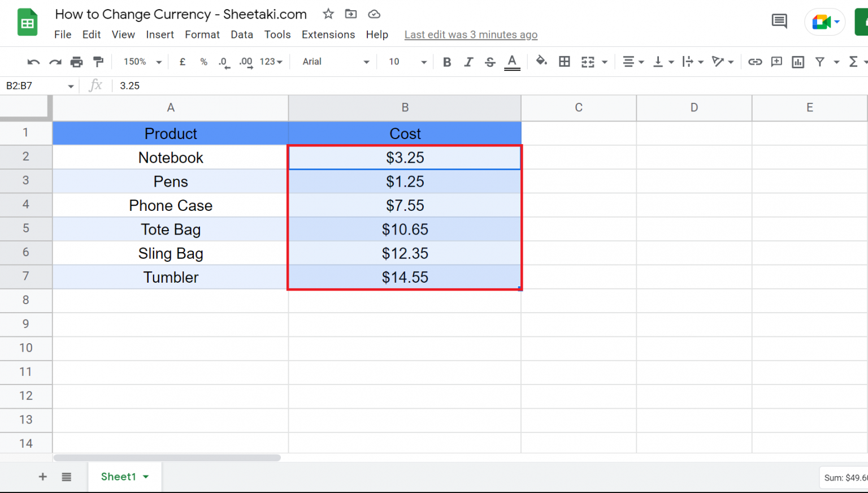
Task: Set text color from the palette
Action: [512, 62]
